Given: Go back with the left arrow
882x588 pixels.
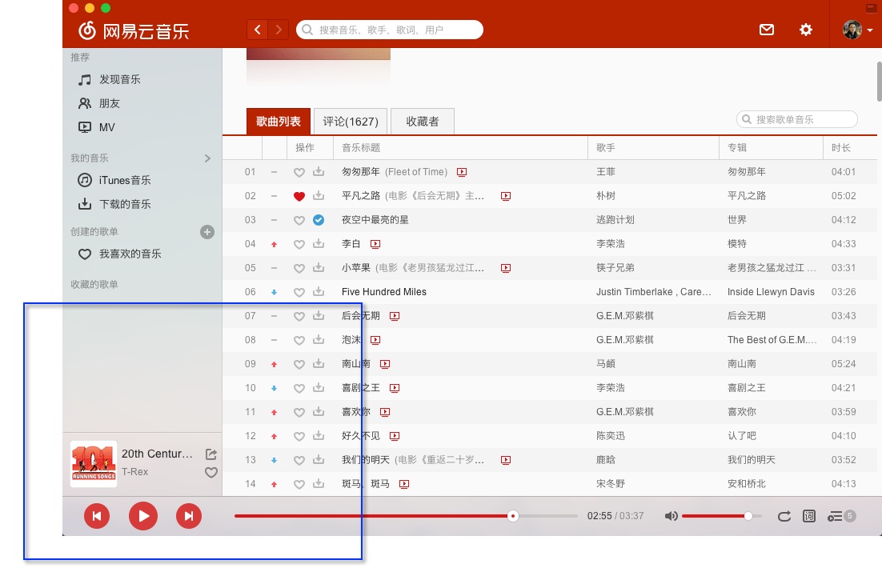Looking at the screenshot, I should click(258, 30).
